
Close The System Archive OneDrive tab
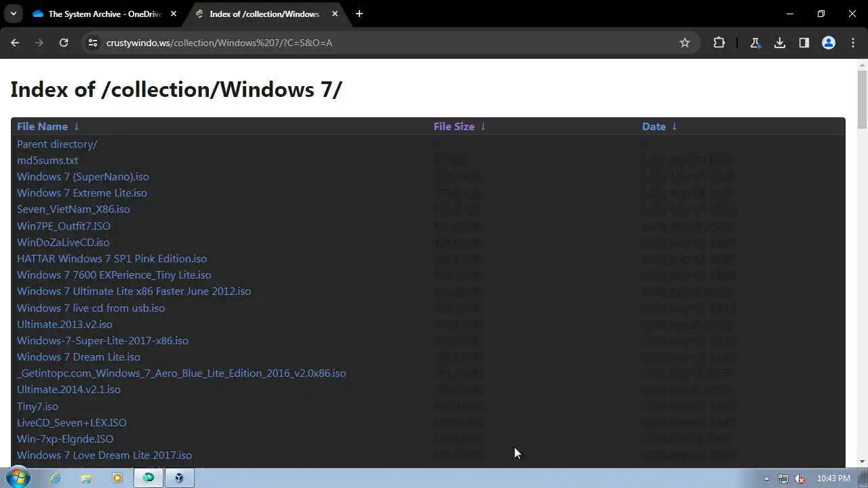[x=174, y=14]
